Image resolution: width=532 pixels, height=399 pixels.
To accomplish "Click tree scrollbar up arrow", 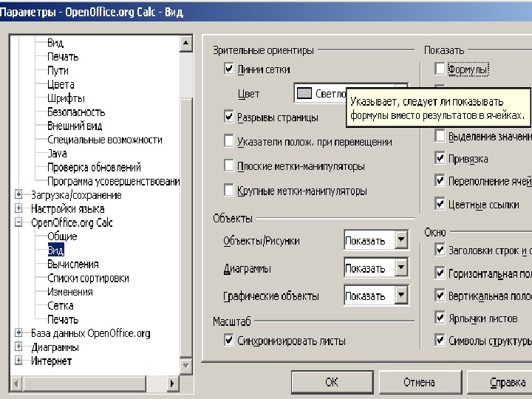I will click(185, 44).
